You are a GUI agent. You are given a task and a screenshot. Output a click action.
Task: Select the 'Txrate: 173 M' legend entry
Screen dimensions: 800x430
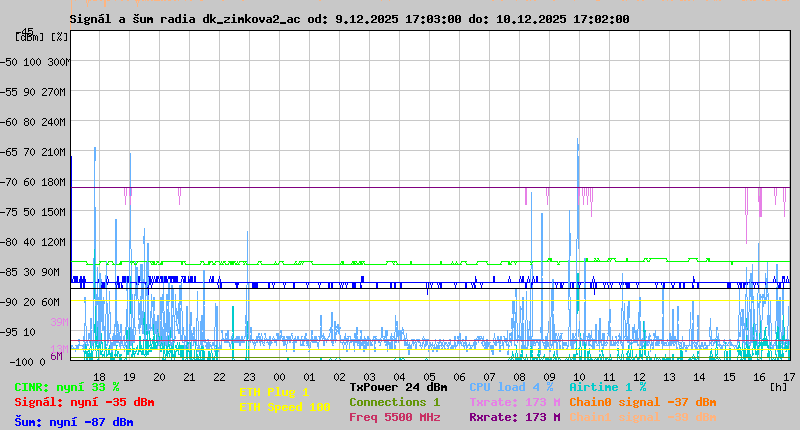pyautogui.click(x=515, y=402)
